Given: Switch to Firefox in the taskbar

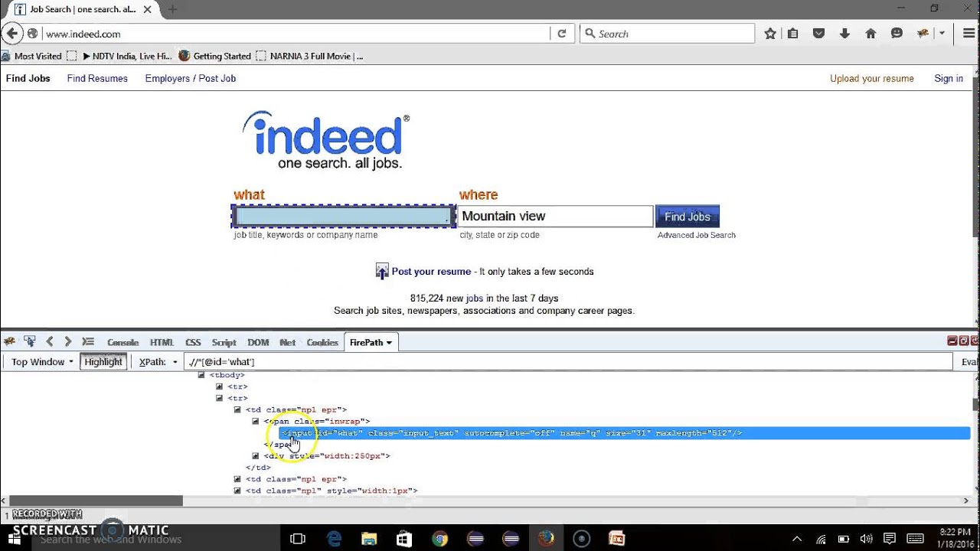Looking at the screenshot, I should pyautogui.click(x=546, y=539).
